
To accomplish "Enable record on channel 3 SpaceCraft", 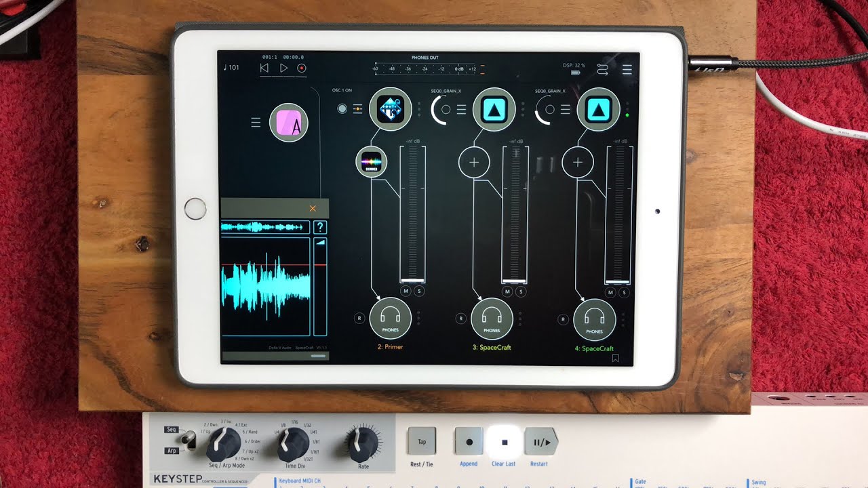I will point(460,318).
